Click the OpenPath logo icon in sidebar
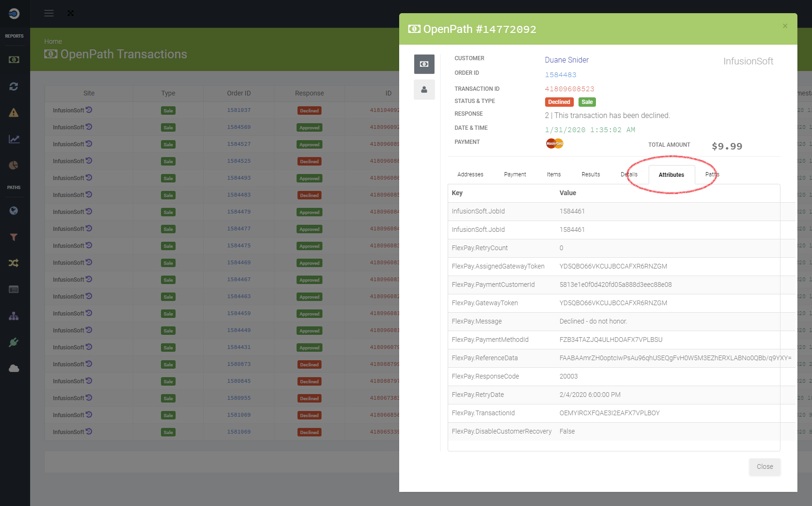The image size is (812, 506). point(14,14)
